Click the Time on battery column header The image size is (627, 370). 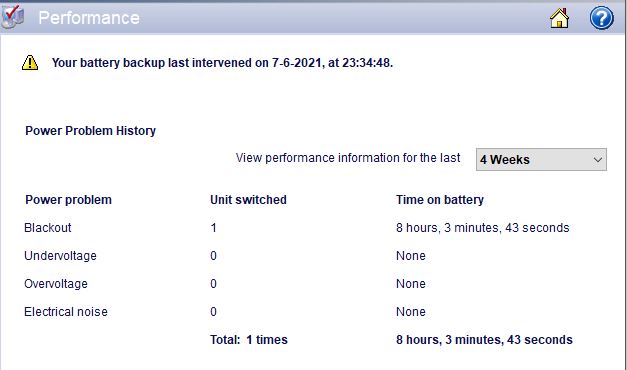coord(440,200)
